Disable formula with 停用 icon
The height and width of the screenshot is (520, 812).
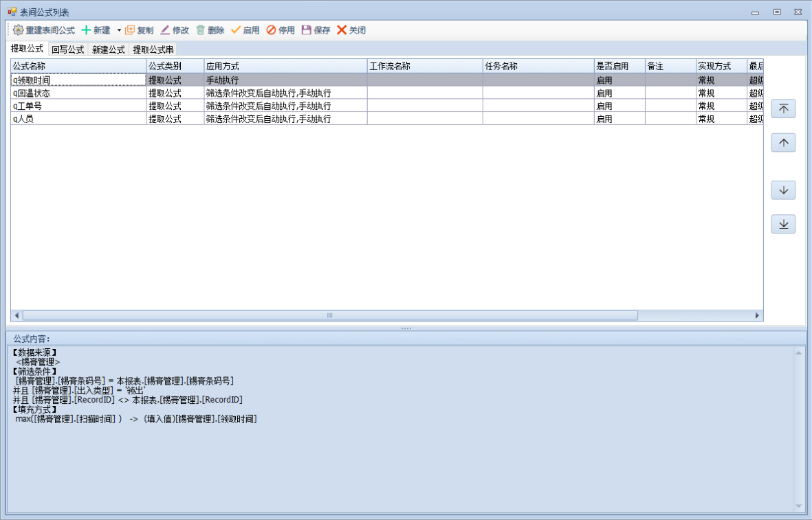(x=271, y=30)
